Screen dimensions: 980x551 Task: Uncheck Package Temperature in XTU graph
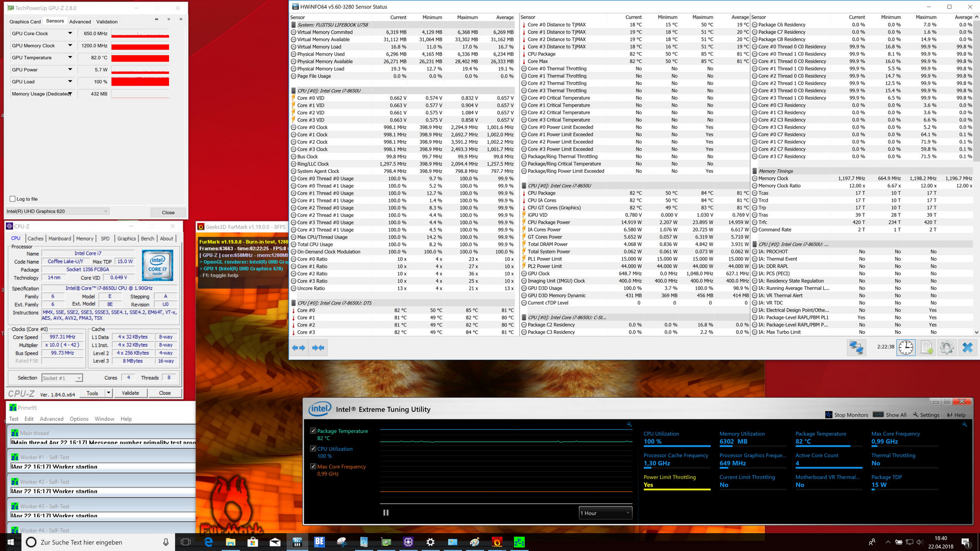pyautogui.click(x=313, y=431)
